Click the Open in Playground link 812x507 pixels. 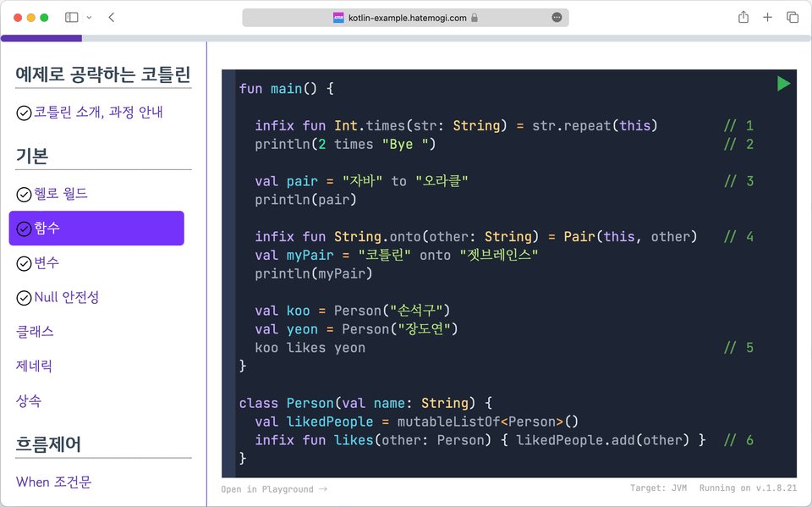(274, 489)
